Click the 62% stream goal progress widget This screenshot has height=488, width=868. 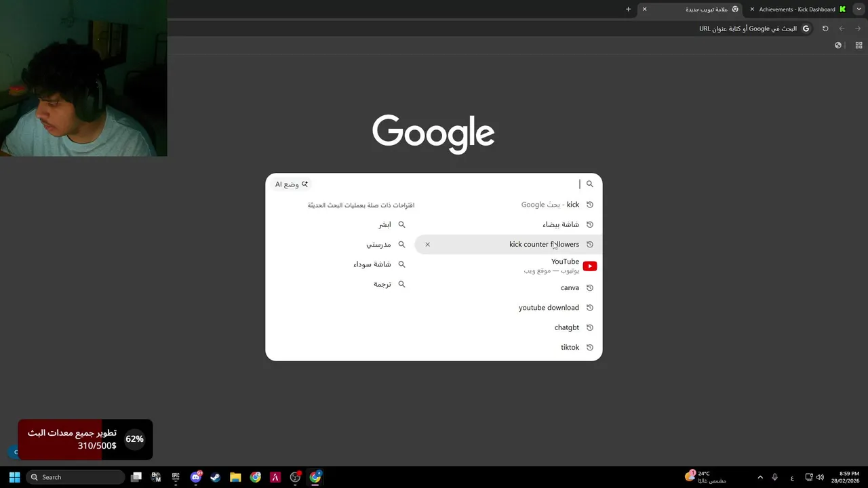pyautogui.click(x=85, y=440)
